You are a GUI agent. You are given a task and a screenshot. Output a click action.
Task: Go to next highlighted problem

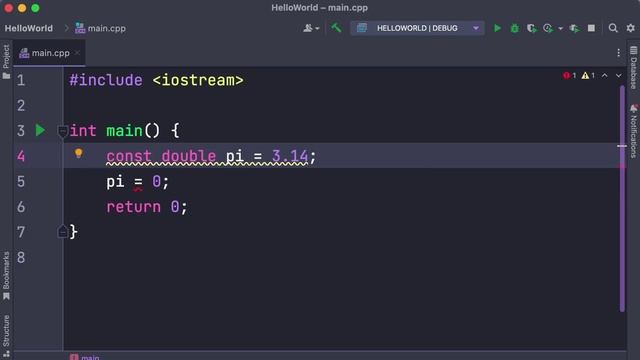coord(618,76)
